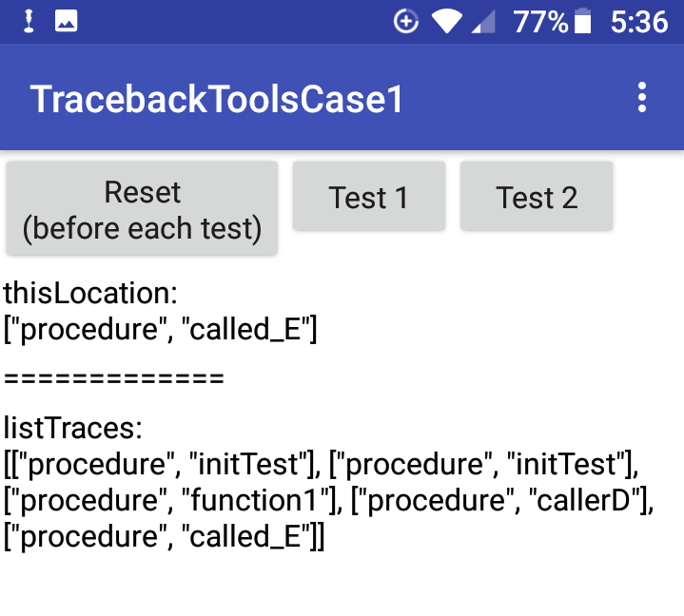Tap the callerD trace entry

(502, 500)
